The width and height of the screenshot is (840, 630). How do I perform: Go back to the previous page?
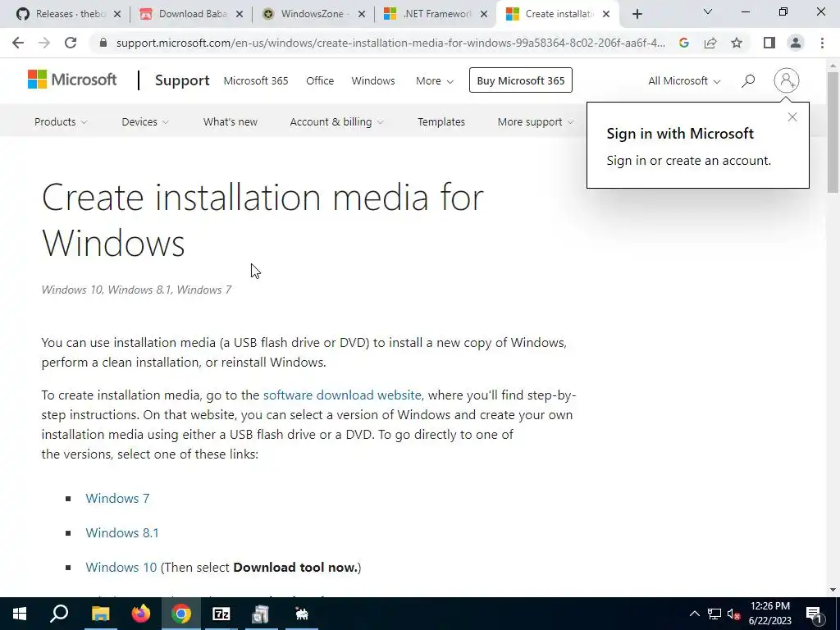point(18,43)
